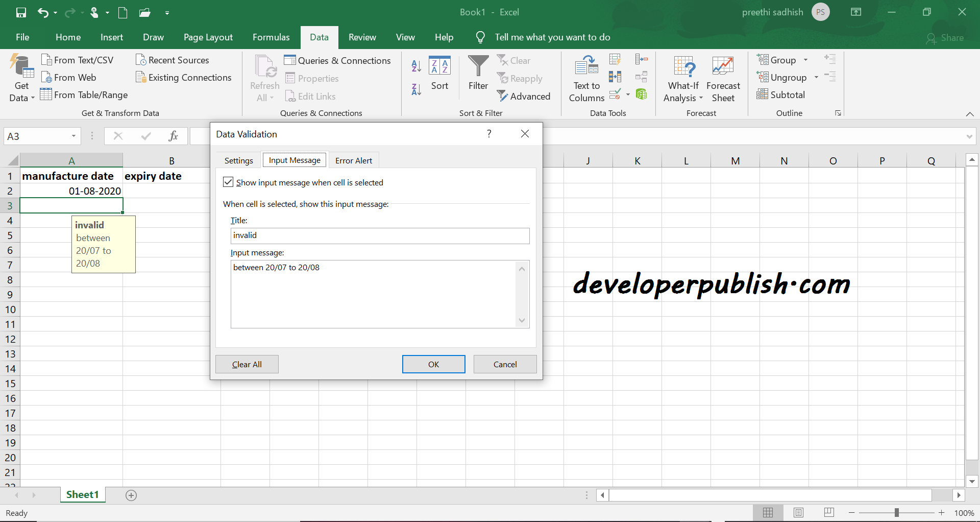This screenshot has width=980, height=522.
Task: Select the Reapply filter icon
Action: [520, 78]
